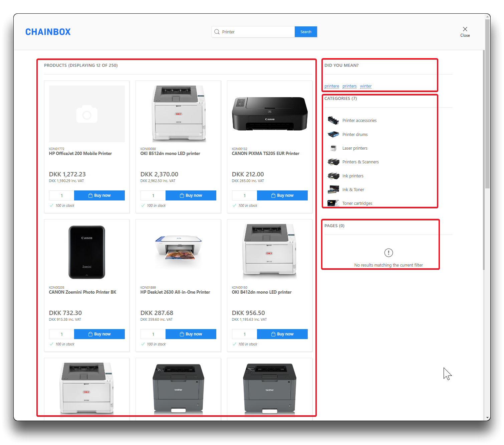
Task: Open the Ink & Toner category
Action: (x=353, y=190)
